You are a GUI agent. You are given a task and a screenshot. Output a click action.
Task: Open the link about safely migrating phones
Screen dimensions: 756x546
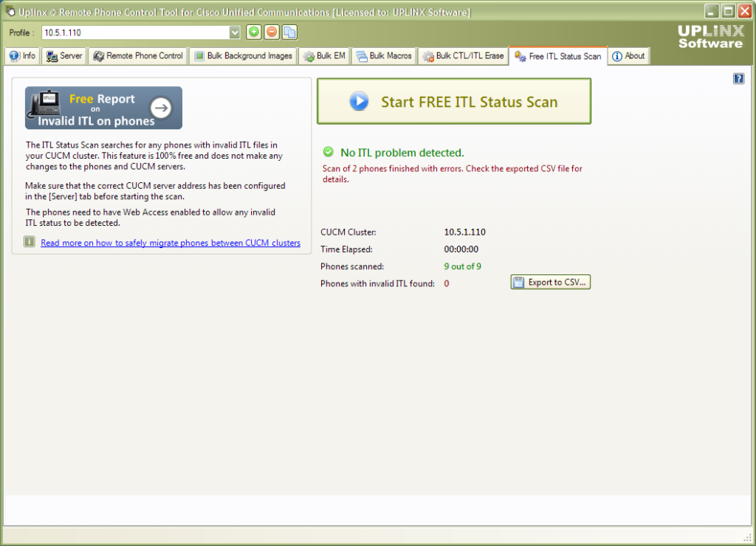coord(171,243)
